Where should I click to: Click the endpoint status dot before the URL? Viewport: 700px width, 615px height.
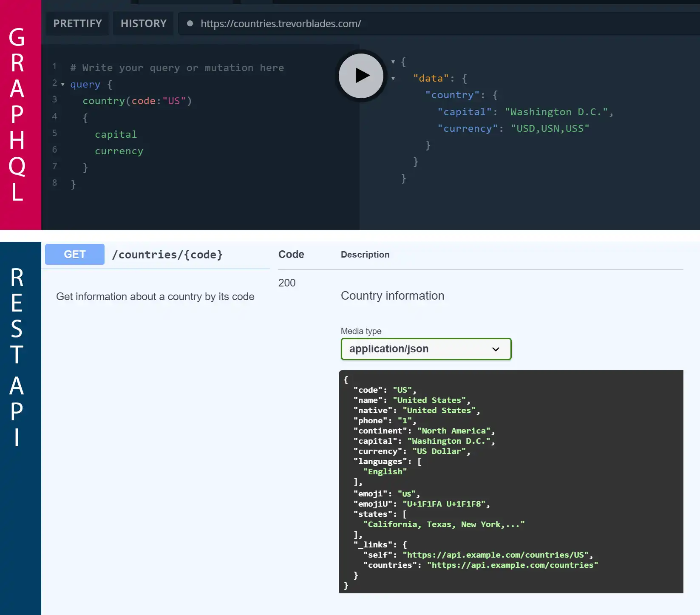pos(190,24)
